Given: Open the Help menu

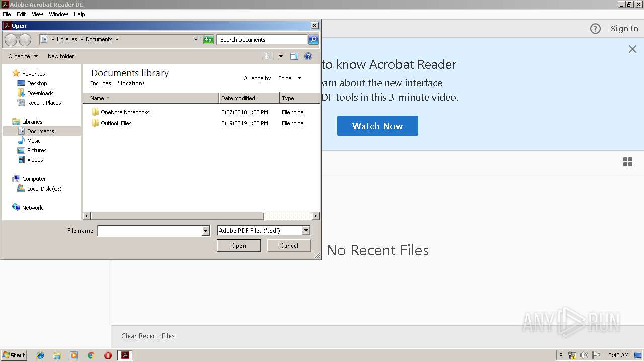Looking at the screenshot, I should [x=79, y=14].
